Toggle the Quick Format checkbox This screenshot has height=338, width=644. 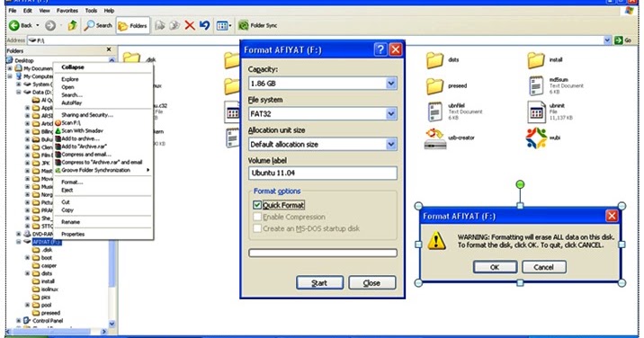click(x=257, y=205)
